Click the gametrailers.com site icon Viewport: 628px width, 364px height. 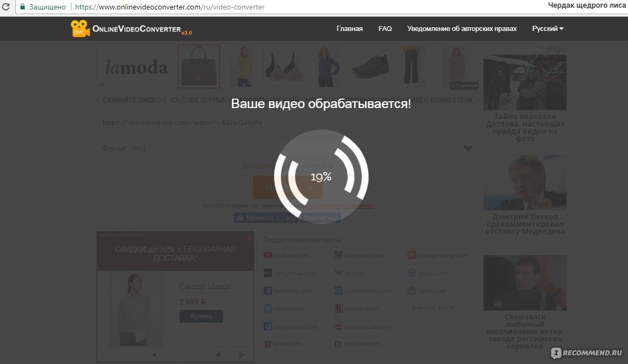pyautogui.click(x=339, y=291)
